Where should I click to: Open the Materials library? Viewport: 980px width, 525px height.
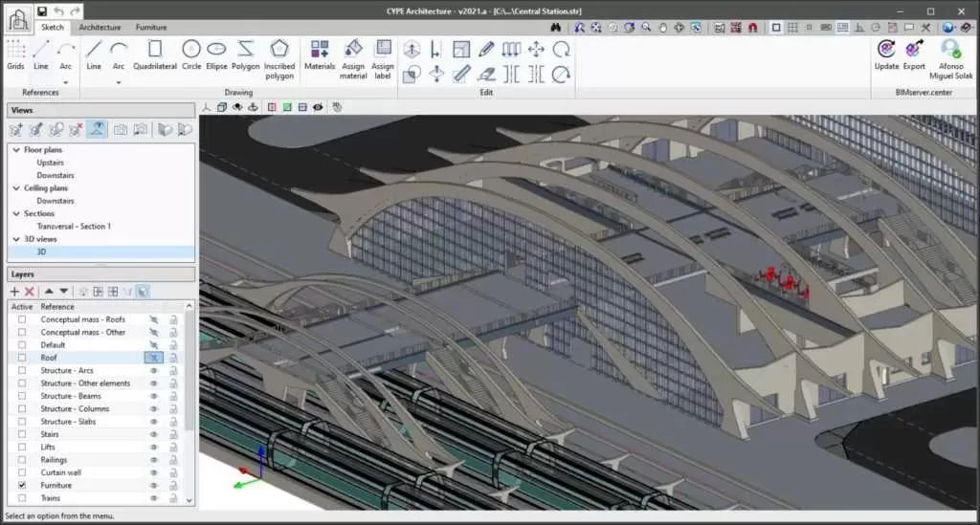[x=320, y=55]
